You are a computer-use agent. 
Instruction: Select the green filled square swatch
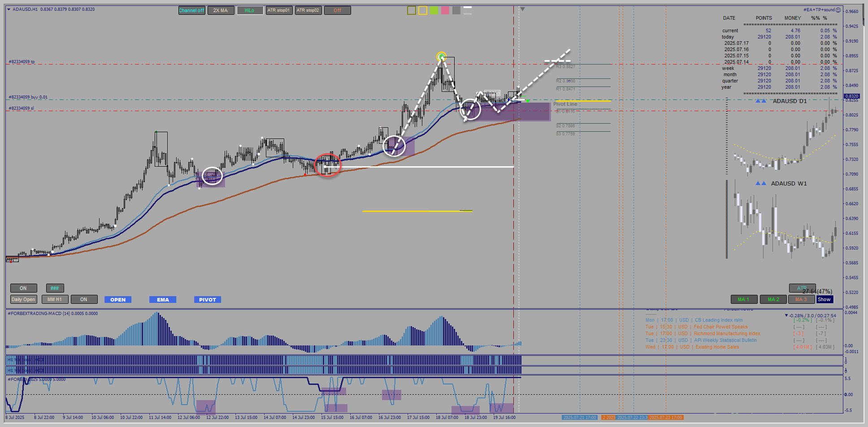point(434,10)
